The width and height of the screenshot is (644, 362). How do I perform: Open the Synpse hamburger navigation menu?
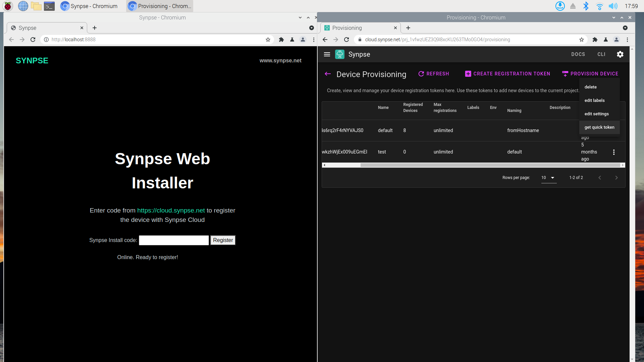(x=327, y=54)
